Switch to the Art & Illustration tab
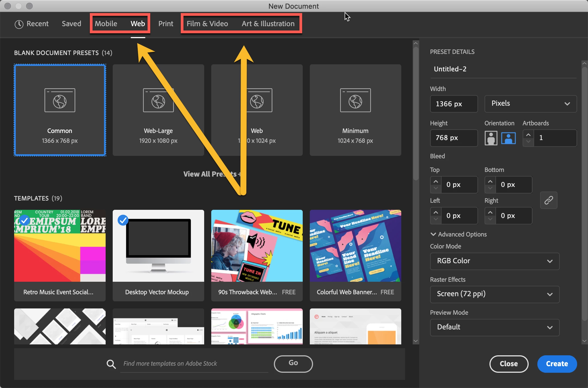This screenshot has height=388, width=588. [x=268, y=24]
